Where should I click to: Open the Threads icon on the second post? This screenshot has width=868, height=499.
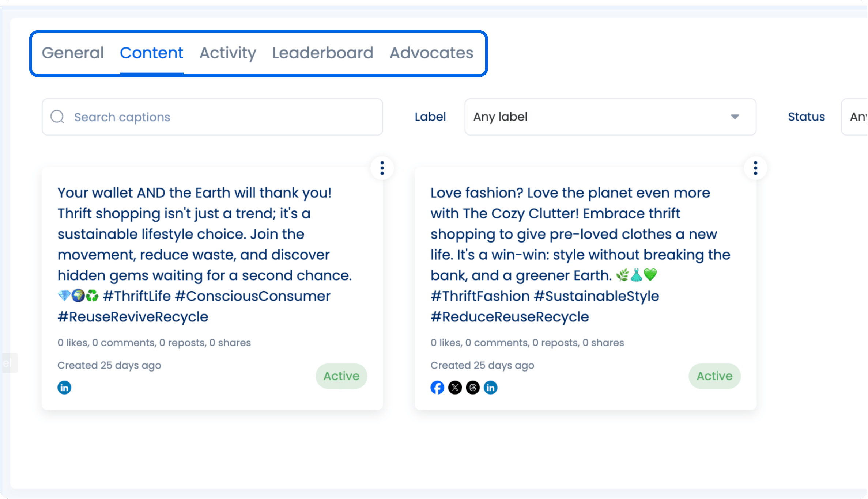pyautogui.click(x=473, y=387)
